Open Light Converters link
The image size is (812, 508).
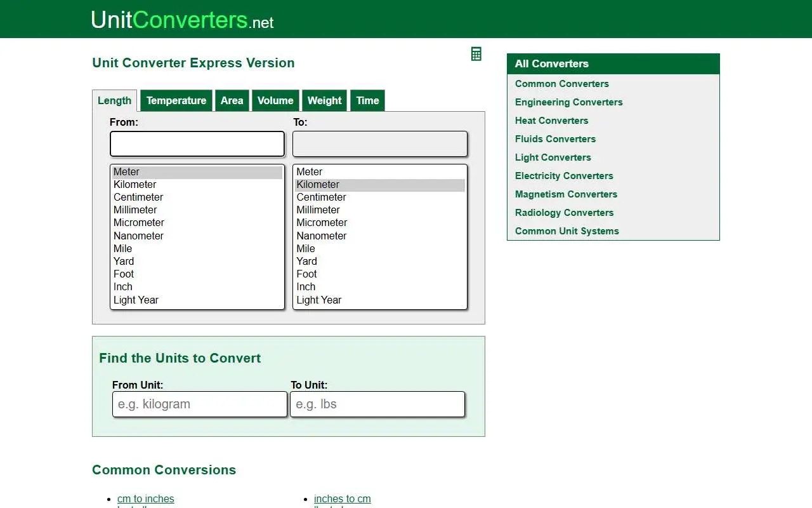553,157
